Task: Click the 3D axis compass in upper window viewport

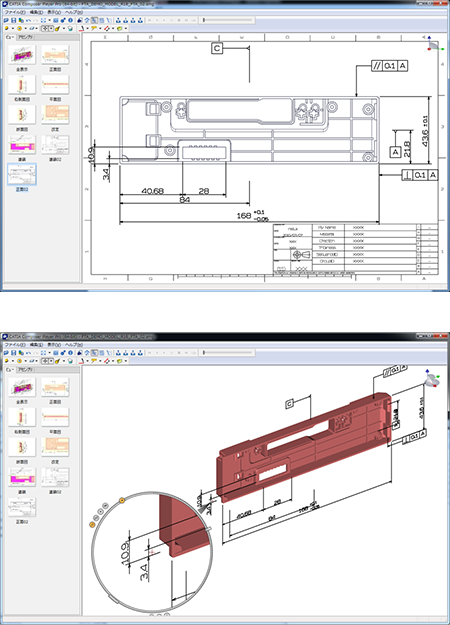Action: coord(434,44)
